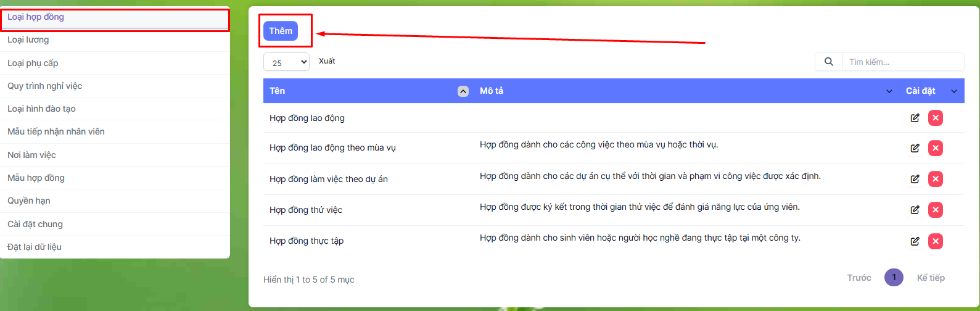Open 'Loại lương' in the sidebar

click(28, 40)
